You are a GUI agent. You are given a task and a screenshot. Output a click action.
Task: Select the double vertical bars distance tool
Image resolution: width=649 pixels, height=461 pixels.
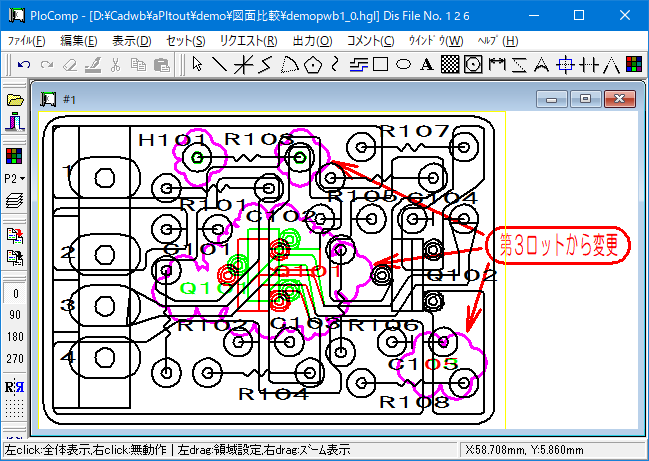point(589,65)
